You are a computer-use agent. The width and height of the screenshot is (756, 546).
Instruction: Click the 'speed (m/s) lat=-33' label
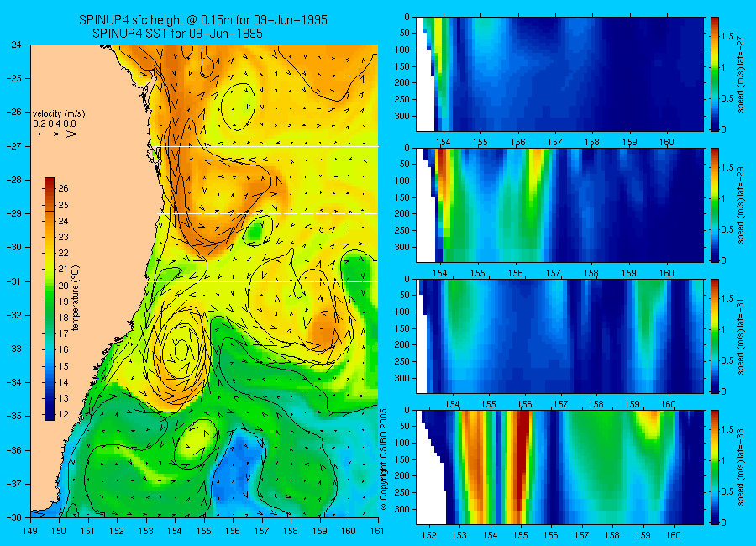(x=742, y=467)
